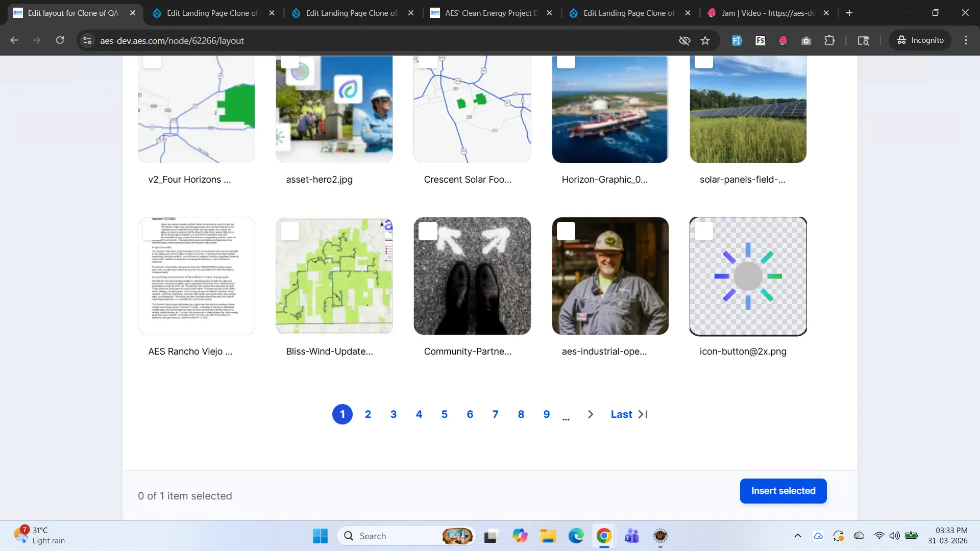This screenshot has width=980, height=551.
Task: Select the solar-panels-field thumbnail image
Action: (748, 109)
